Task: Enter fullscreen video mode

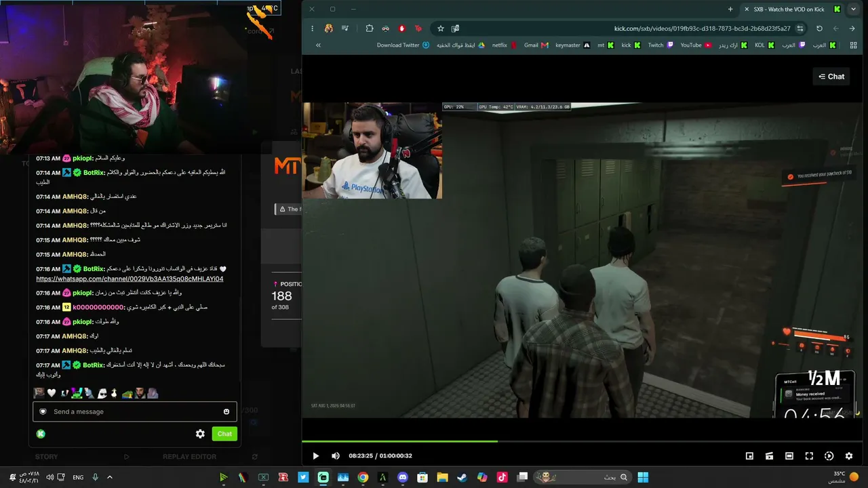Action: tap(809, 456)
